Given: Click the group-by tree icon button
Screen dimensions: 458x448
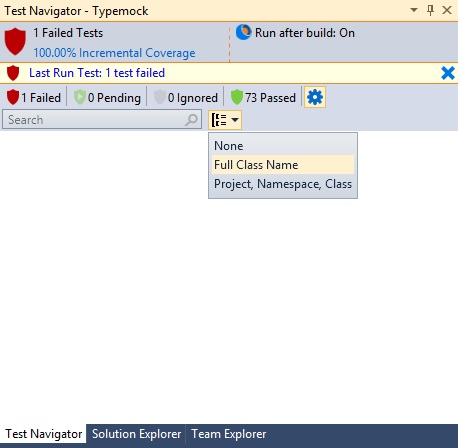Looking at the screenshot, I should click(225, 120).
